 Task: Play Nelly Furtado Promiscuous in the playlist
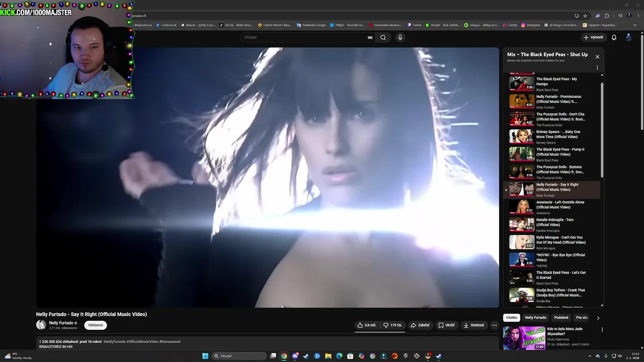point(552,101)
